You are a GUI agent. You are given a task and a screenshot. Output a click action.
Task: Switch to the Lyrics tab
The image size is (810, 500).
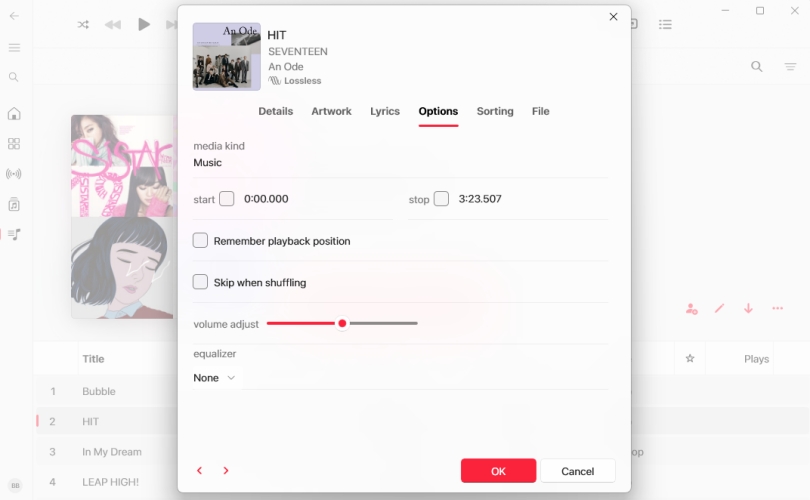click(385, 111)
